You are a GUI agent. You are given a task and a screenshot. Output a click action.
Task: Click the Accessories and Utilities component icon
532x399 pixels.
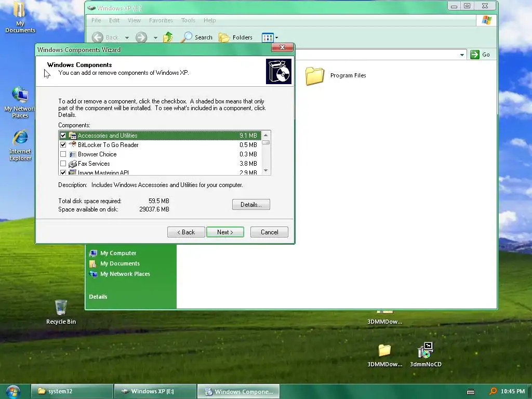[x=73, y=136]
